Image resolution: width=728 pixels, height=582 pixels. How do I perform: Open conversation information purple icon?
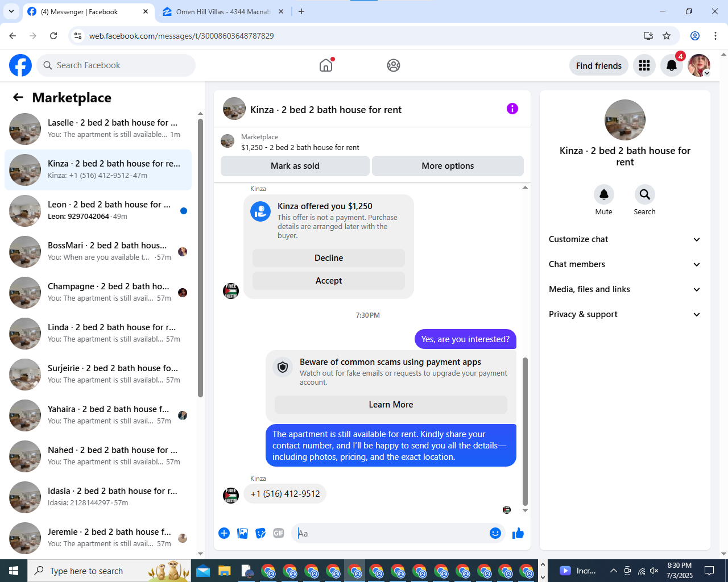point(512,109)
